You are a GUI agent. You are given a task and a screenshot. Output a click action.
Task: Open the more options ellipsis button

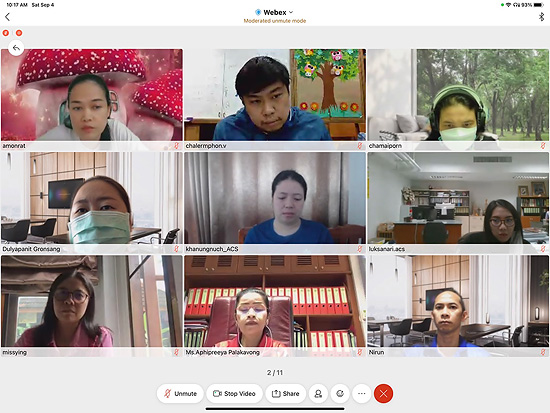click(362, 393)
